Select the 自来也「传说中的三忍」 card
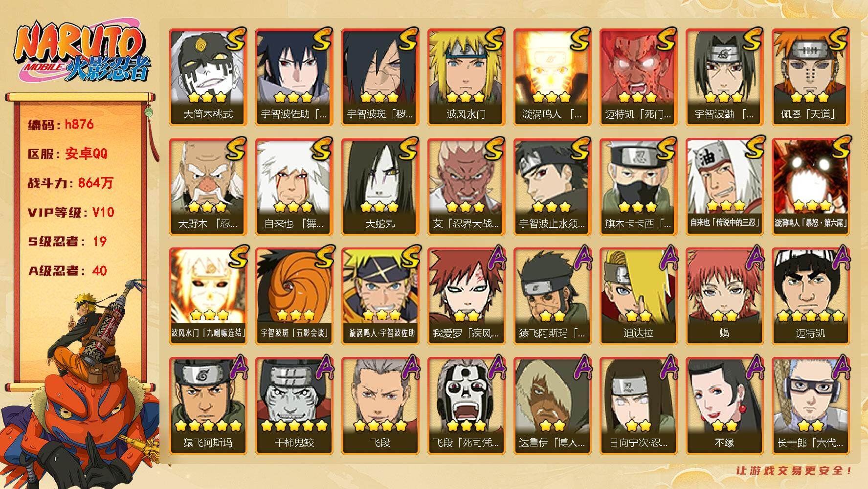Viewport: 868px width, 489px height. coord(724,186)
